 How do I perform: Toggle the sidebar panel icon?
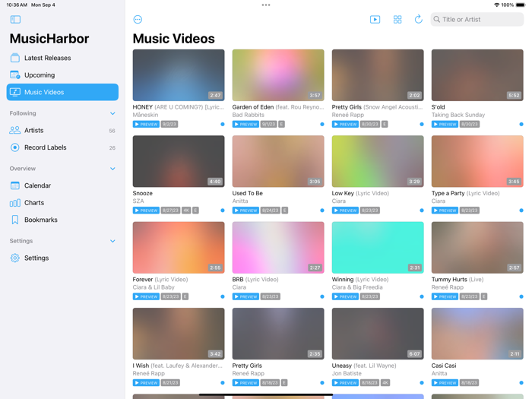click(15, 19)
